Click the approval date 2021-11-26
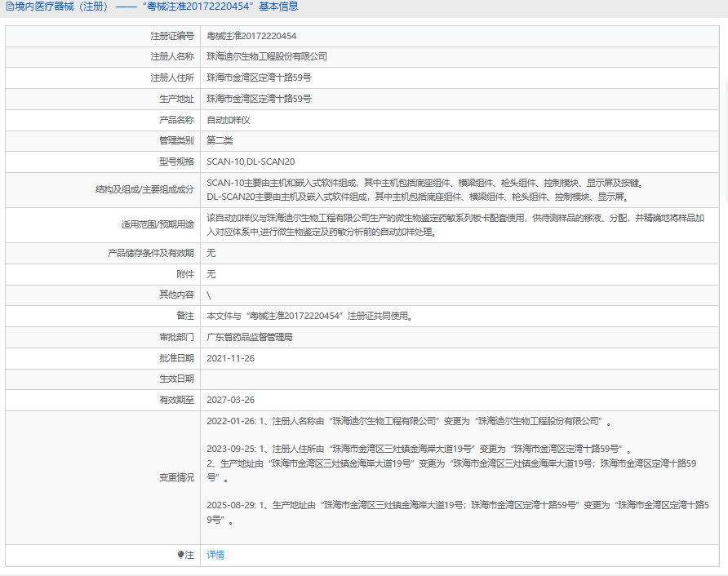The width and height of the screenshot is (728, 576). pyautogui.click(x=230, y=358)
